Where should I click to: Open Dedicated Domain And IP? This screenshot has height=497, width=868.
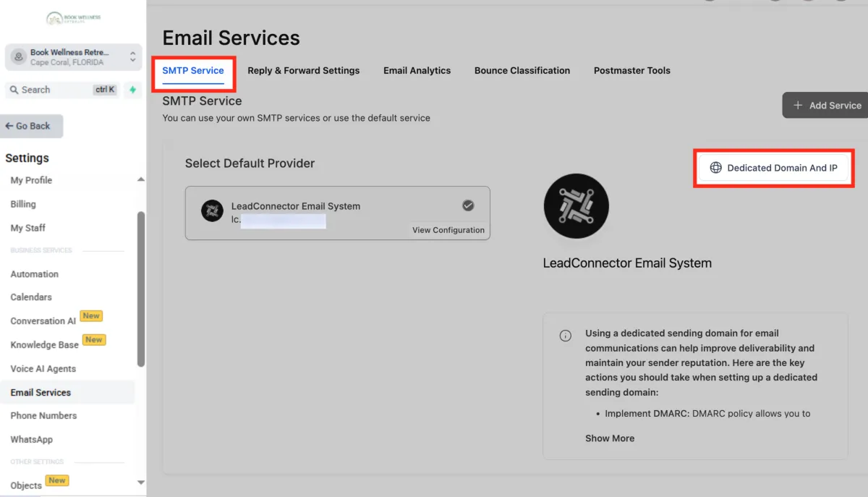[x=774, y=168]
